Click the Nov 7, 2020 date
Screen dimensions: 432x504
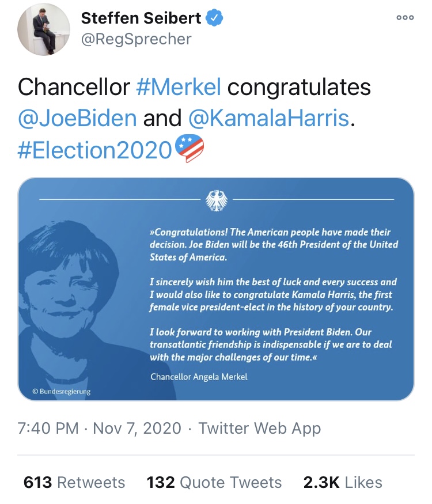tap(137, 428)
